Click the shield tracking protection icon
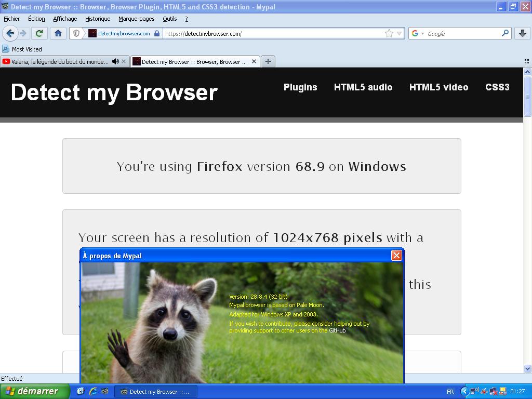 tap(76, 33)
